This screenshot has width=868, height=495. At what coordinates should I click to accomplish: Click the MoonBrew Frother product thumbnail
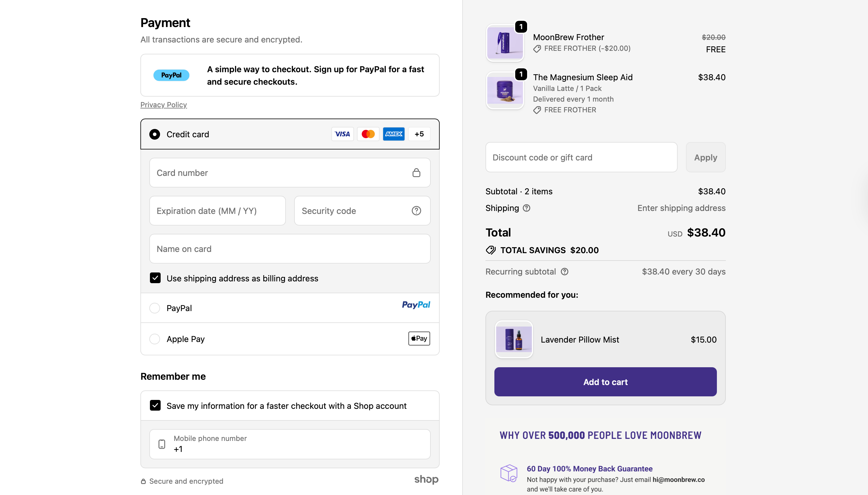tap(504, 43)
